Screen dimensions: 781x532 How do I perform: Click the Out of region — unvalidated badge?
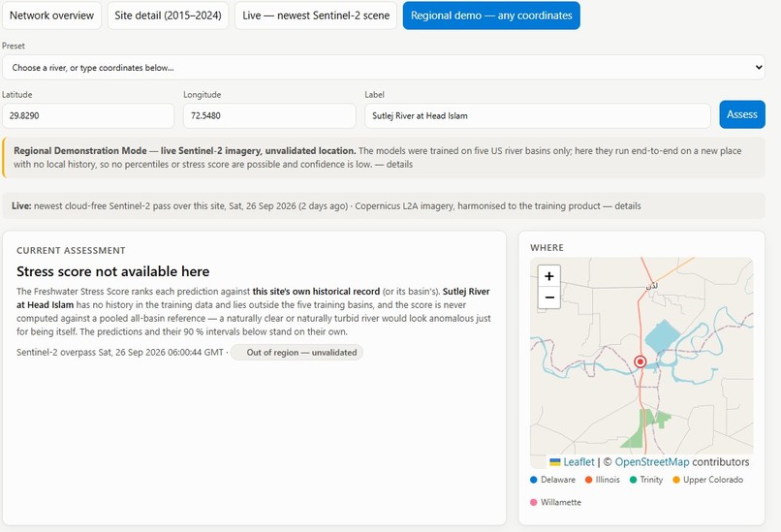297,352
